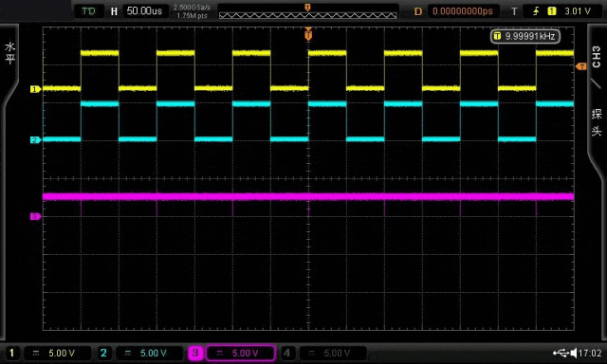This screenshot has width=607, height=364.
Task: Click the channel 4 DC coupling symbol
Action: (312, 353)
